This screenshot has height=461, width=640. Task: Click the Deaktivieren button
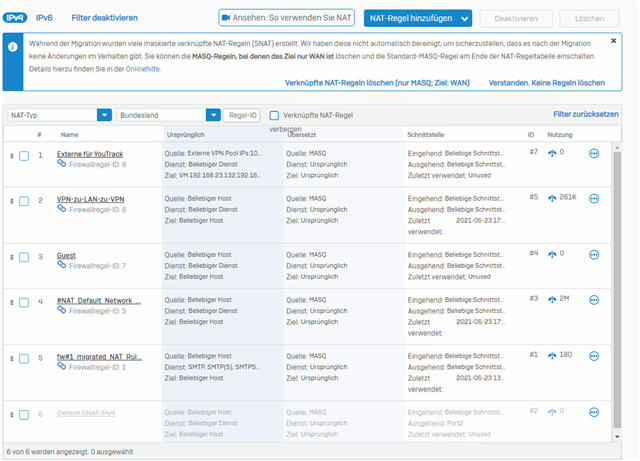516,19
